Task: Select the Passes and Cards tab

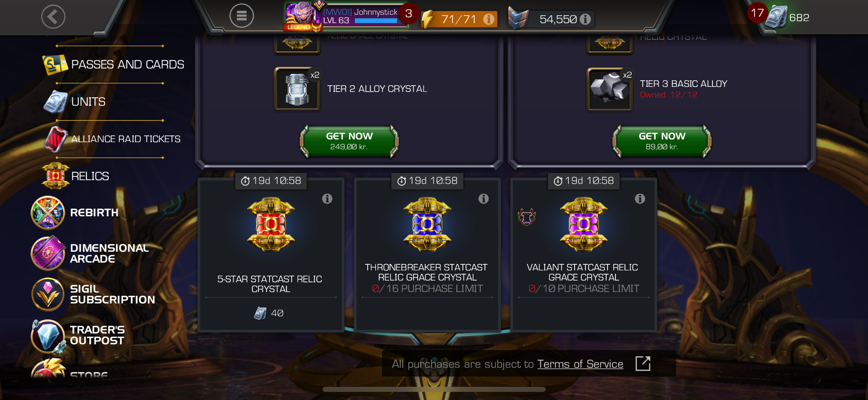Action: click(113, 64)
